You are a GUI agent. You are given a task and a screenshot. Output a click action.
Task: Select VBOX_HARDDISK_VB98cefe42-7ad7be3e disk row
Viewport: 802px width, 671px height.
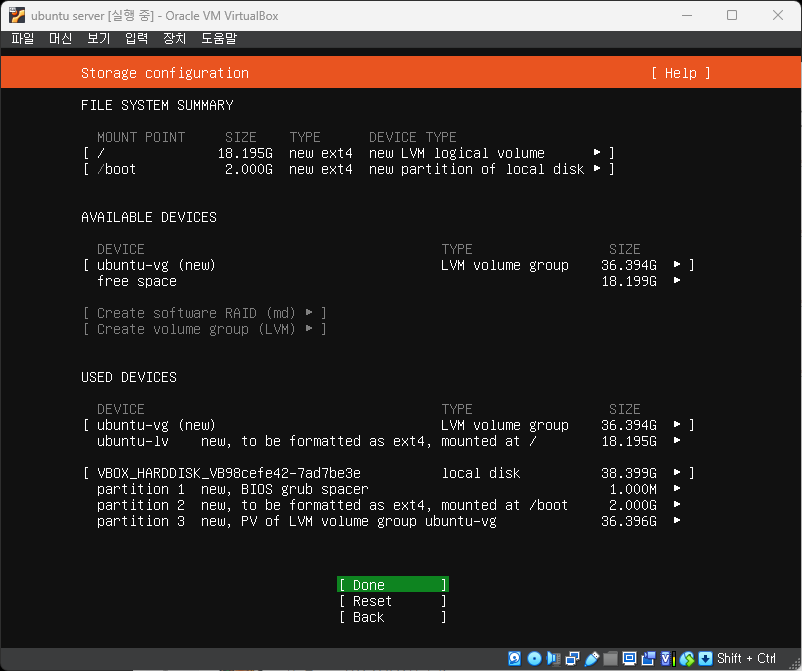click(389, 473)
